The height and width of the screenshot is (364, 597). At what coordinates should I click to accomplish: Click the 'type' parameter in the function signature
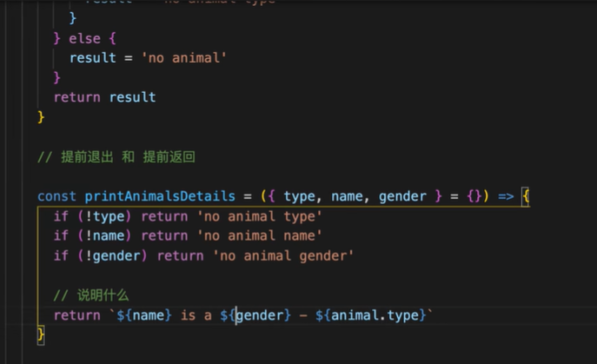pos(299,196)
